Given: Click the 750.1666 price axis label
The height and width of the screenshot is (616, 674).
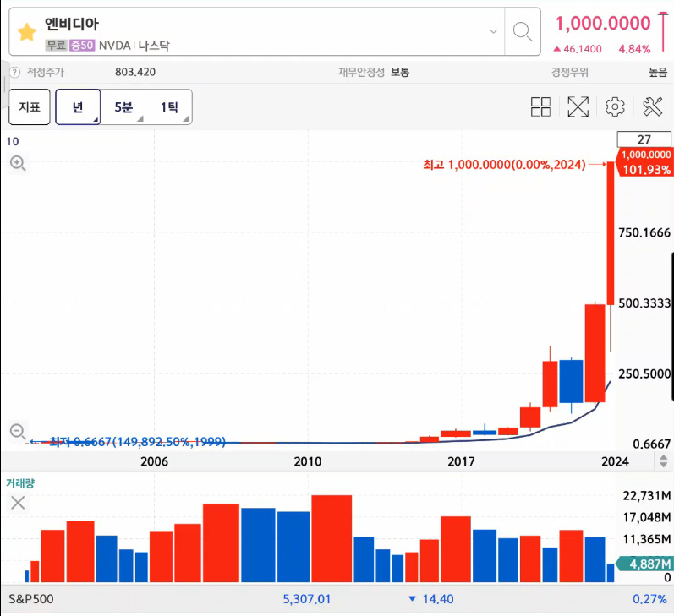Looking at the screenshot, I should (644, 233).
